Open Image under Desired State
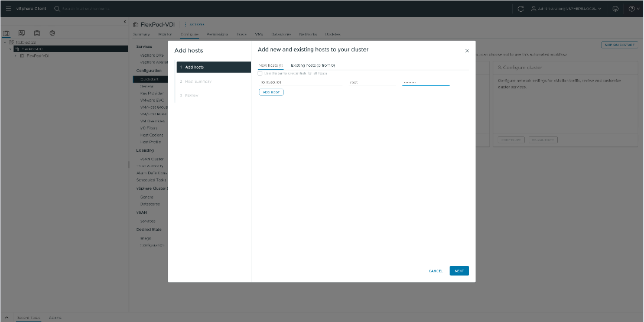The image size is (644, 322). click(x=145, y=238)
